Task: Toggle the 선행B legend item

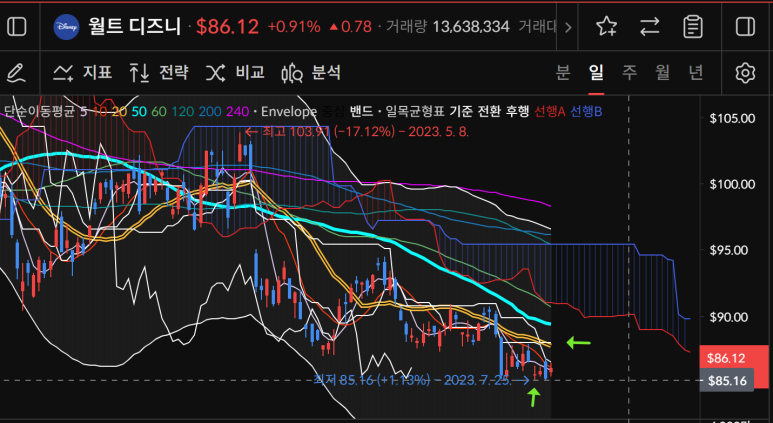Action: [x=586, y=111]
